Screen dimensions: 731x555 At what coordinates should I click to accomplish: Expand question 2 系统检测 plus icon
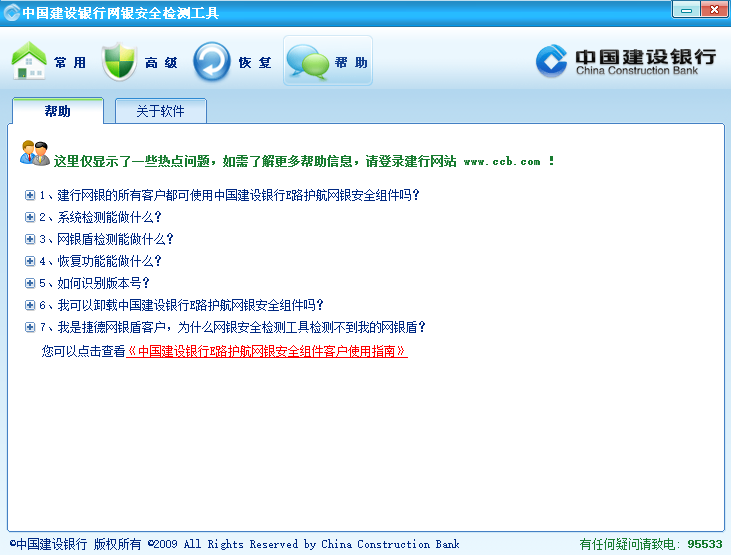coord(30,217)
